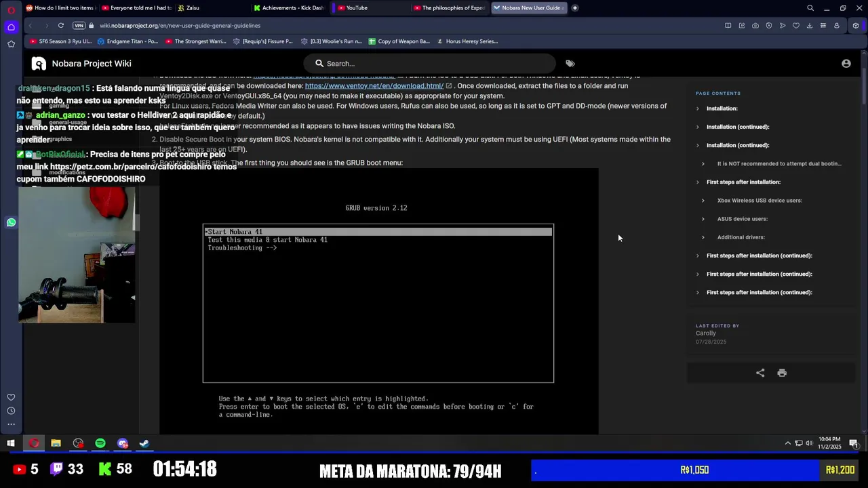This screenshot has height=488, width=868.
Task: Open the volume speaker tray icon
Action: [809, 443]
